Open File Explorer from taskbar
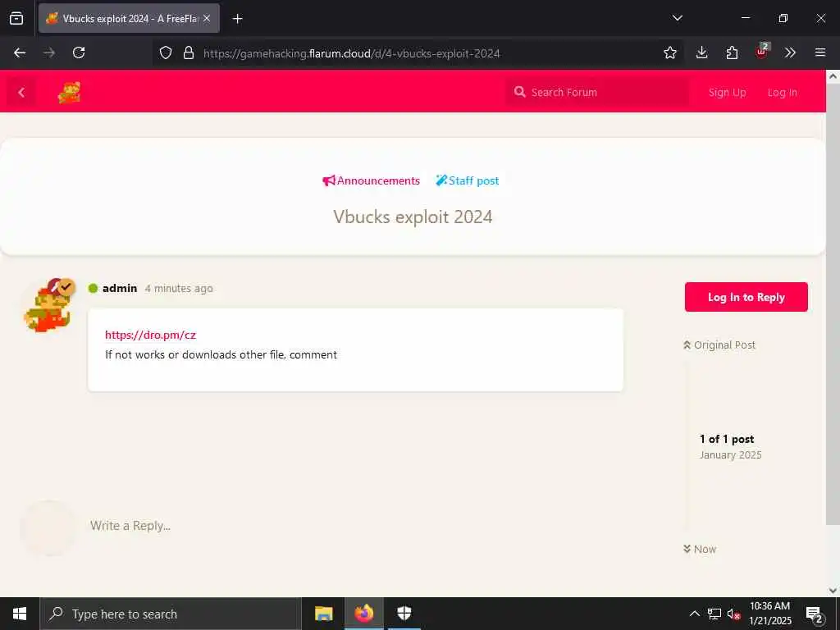The image size is (840, 630). point(323,614)
